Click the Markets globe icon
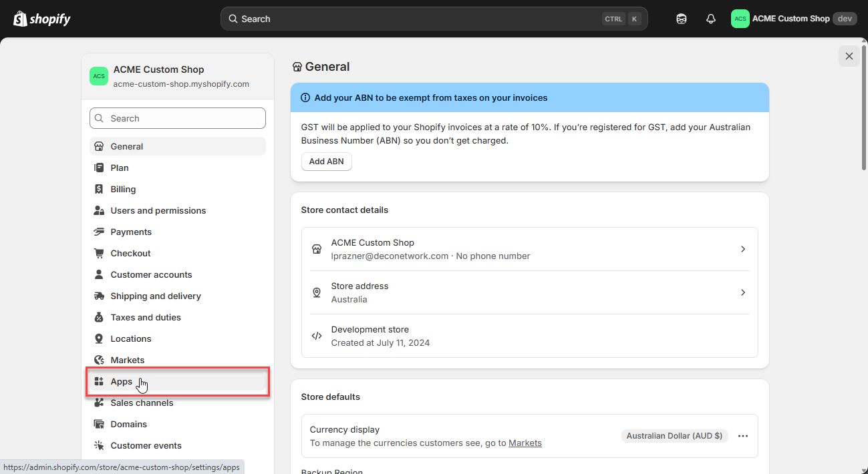Screen dimensions: 868x474 click(99, 360)
